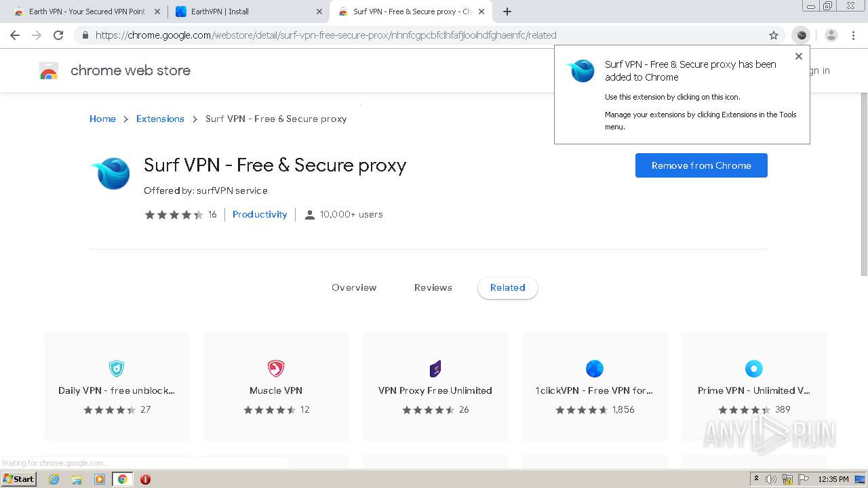Reload the current page
Screen dimensions: 868x488
(58, 35)
